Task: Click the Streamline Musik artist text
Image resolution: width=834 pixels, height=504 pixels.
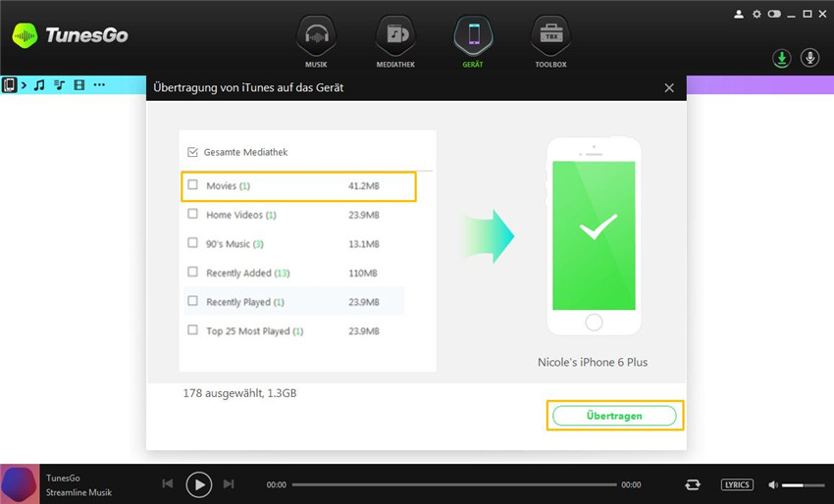Action: tap(78, 492)
